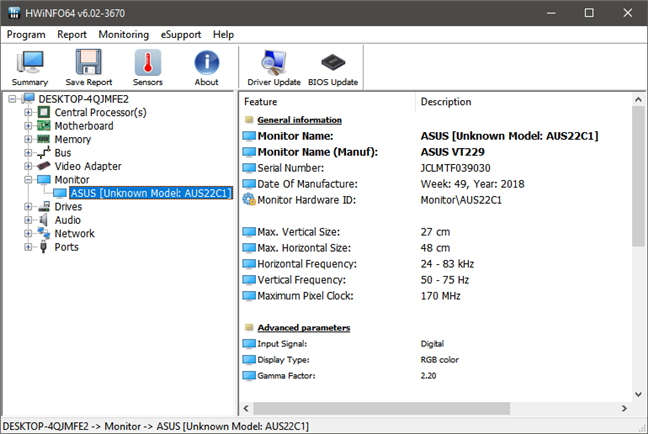
Task: Click the value Monitor\AUS22C1
Action: click(461, 200)
